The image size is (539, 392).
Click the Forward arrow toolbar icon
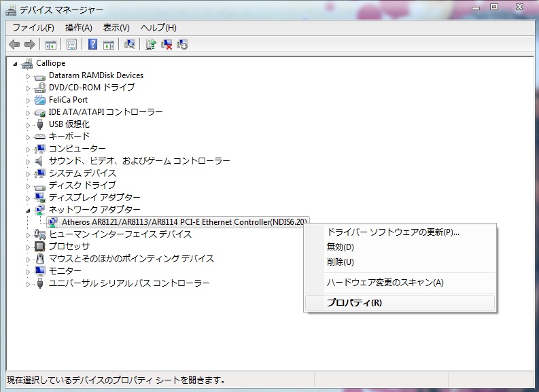click(x=30, y=44)
